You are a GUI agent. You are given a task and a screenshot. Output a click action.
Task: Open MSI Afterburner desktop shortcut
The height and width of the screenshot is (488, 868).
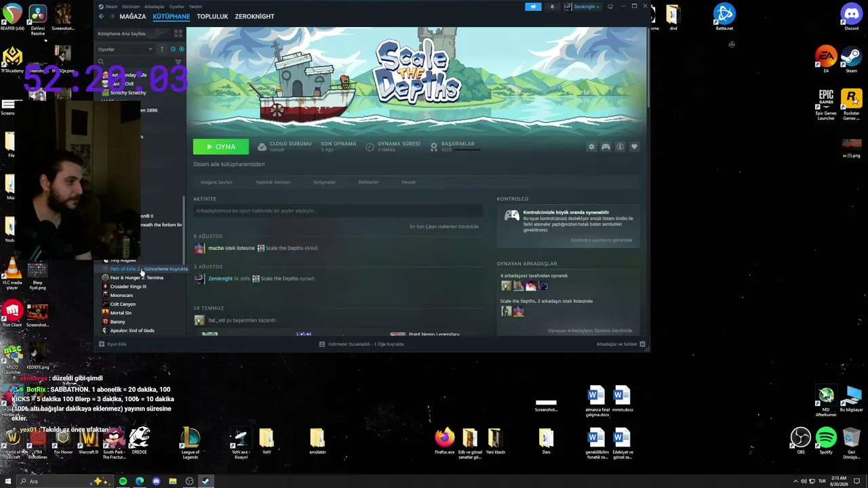point(826,401)
